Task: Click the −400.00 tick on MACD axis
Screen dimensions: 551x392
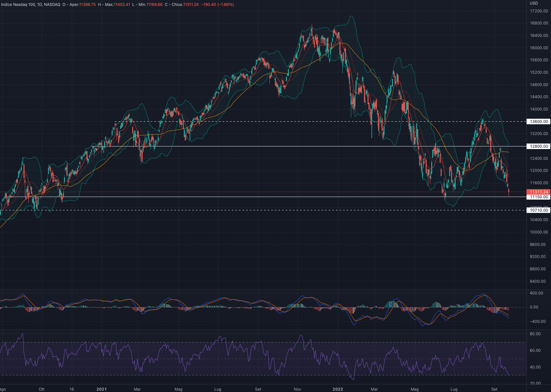Action: (x=536, y=321)
